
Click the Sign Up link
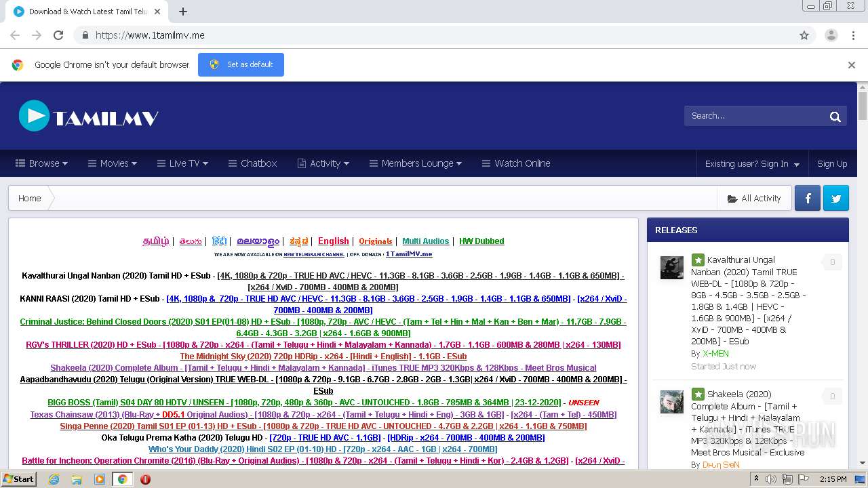click(x=832, y=163)
